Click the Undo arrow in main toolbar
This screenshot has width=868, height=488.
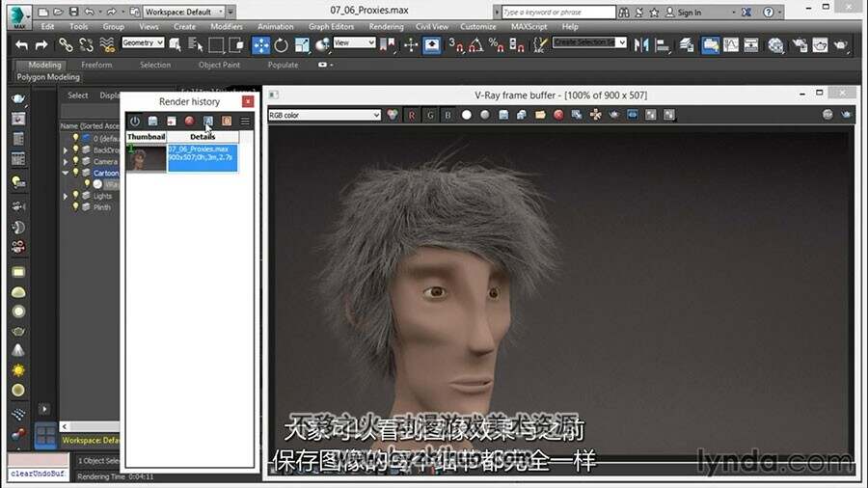pyautogui.click(x=21, y=44)
